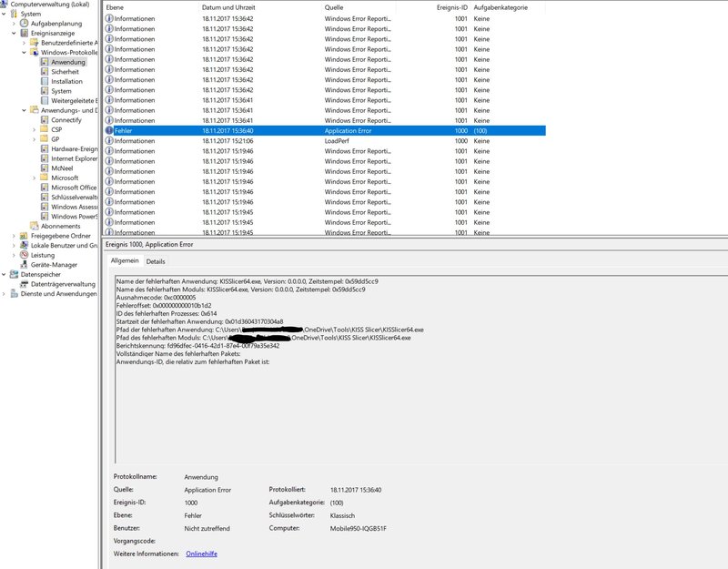Expand the Microsoft folder node

click(34, 178)
